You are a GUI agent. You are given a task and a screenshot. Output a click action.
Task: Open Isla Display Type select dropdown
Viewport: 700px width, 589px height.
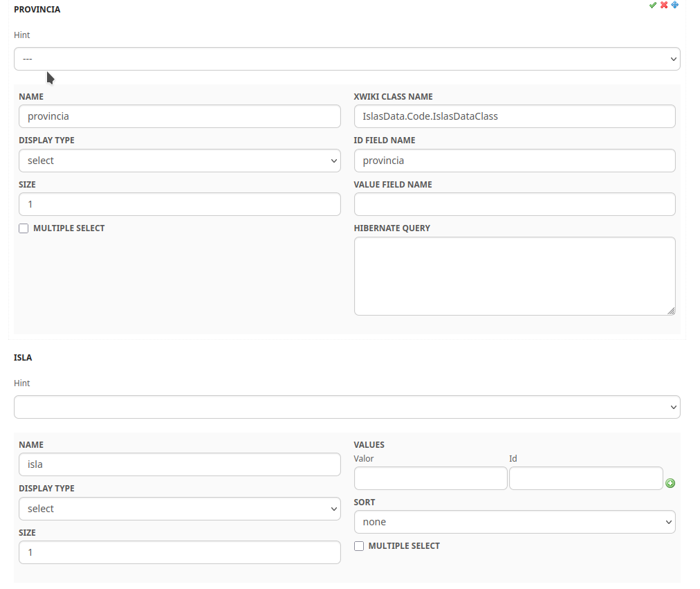coord(179,509)
